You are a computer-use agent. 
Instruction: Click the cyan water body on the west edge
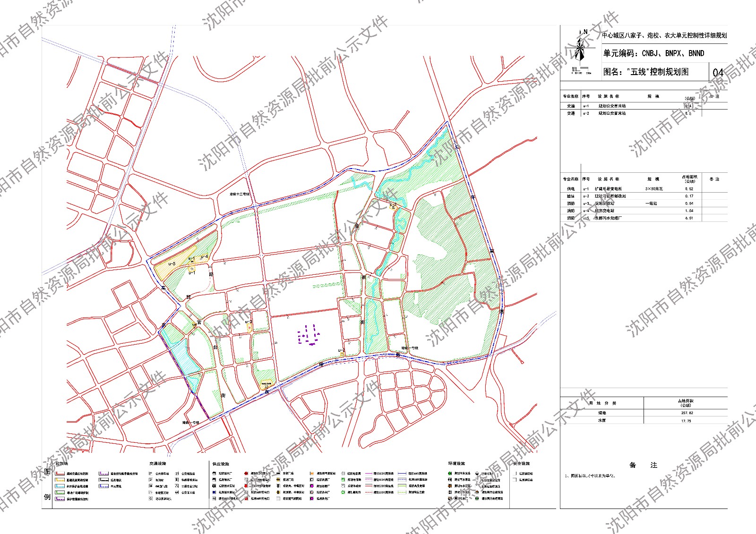coord(184,359)
